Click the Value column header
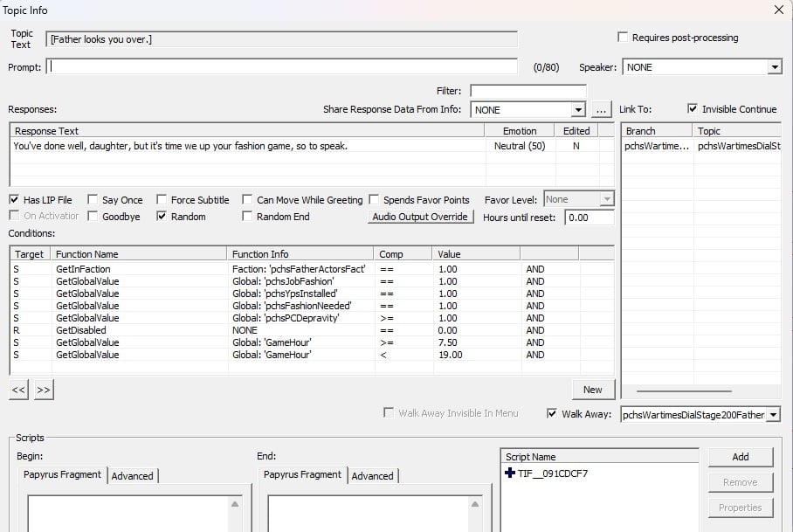Screen dimensions: 793x532 pos(476,254)
